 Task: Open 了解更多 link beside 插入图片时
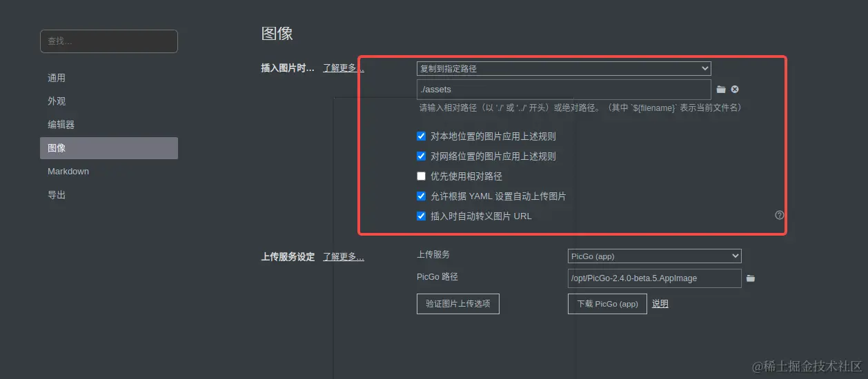pos(344,68)
